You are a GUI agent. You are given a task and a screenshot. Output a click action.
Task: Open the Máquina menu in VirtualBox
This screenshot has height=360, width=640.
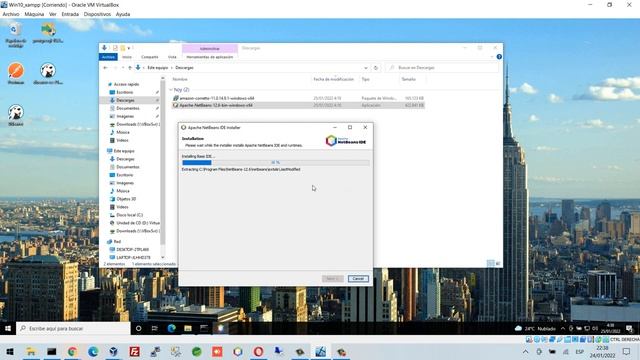coord(34,14)
